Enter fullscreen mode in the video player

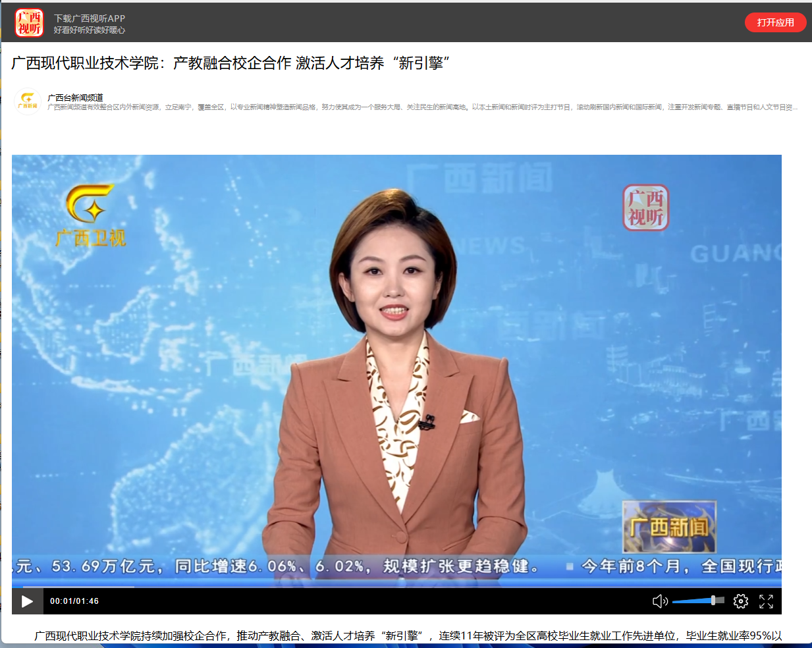click(766, 601)
